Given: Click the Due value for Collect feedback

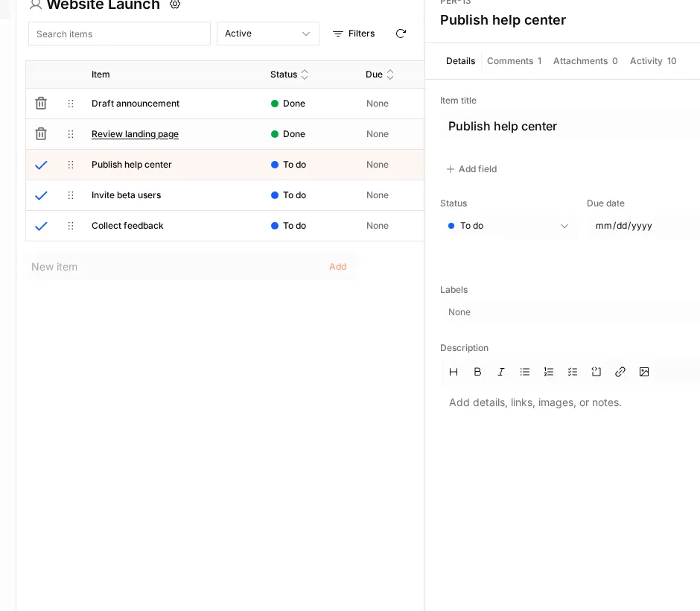Looking at the screenshot, I should [378, 226].
